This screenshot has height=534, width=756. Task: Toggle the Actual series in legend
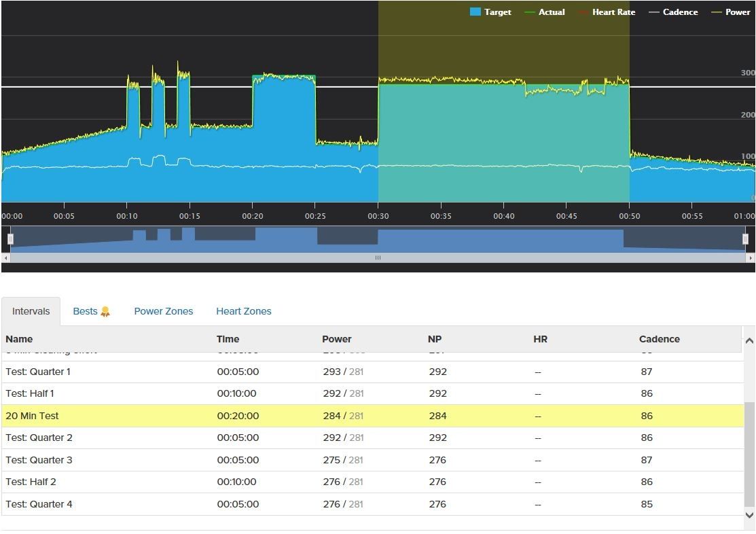[544, 12]
